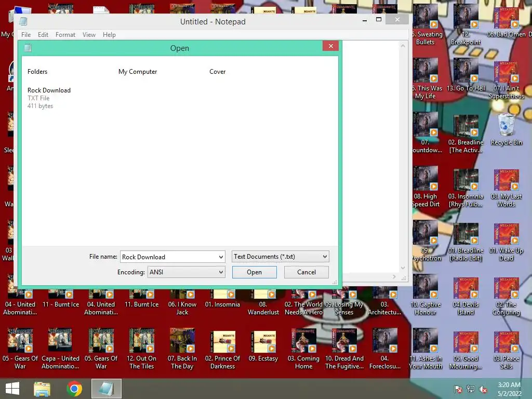Viewport: 532px width, 399px height.
Task: Cancel the Open dialog
Action: 307,272
